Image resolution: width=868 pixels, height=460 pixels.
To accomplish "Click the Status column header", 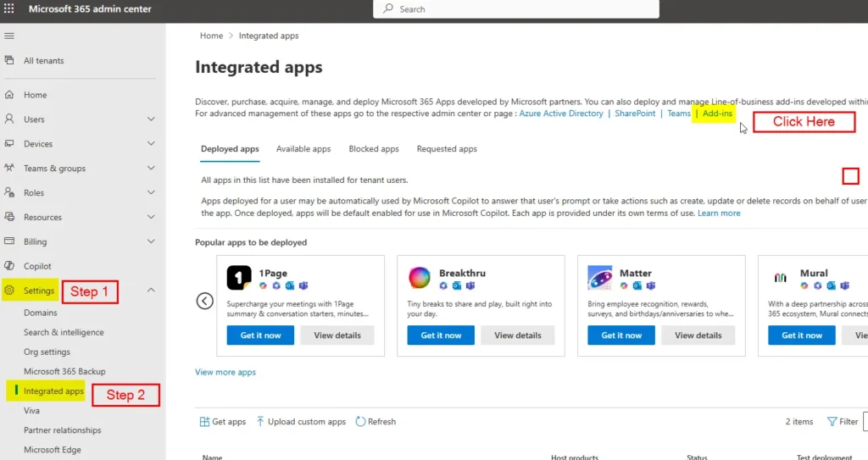I will (697, 457).
